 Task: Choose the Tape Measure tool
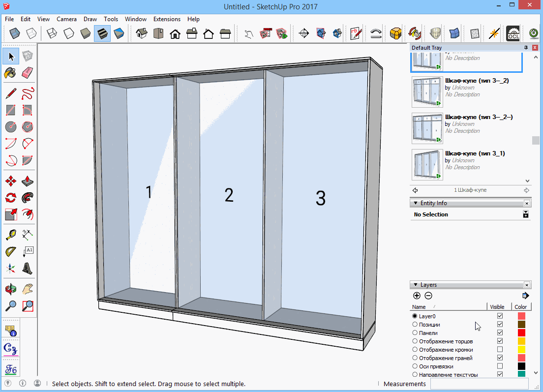click(10, 234)
